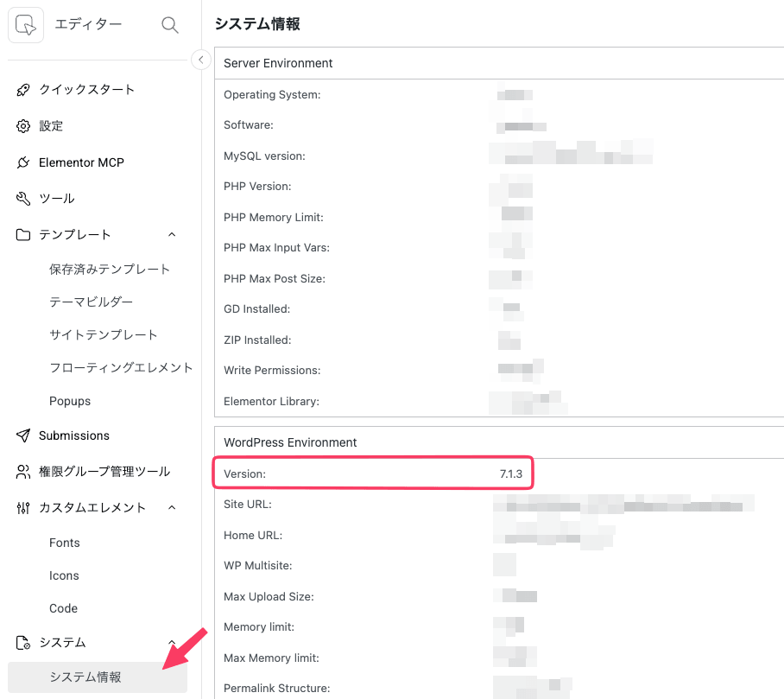Click the Max Upload Size: label
784x699 pixels.
point(269,597)
